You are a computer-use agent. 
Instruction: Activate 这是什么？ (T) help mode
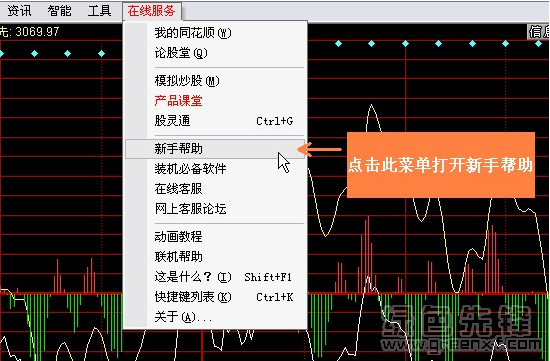coord(215,277)
